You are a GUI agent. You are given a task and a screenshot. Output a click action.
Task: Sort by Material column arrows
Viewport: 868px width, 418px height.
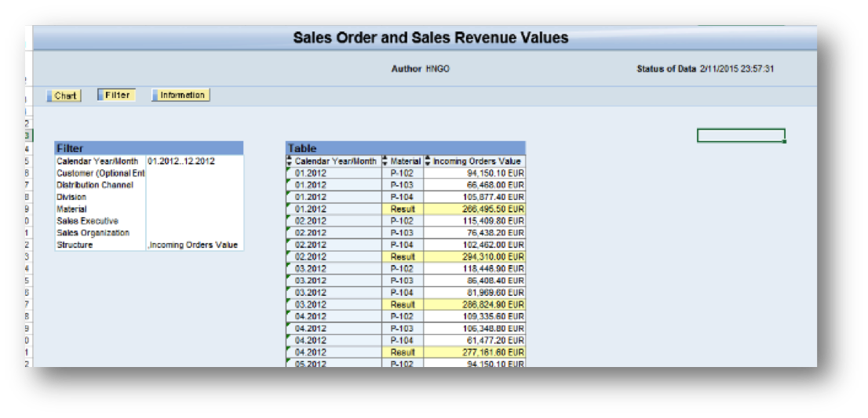click(x=386, y=162)
